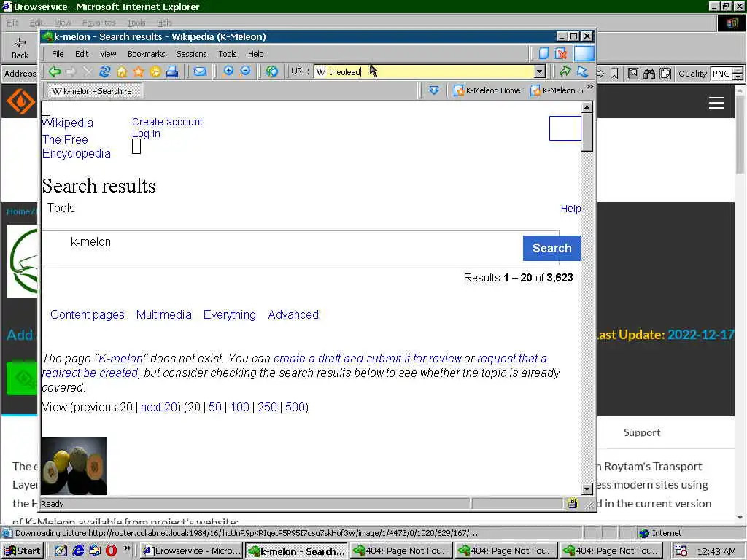Viewport: 747px width, 560px height.
Task: Click the Print icon in K-Meleon toolbar
Action: (x=172, y=72)
